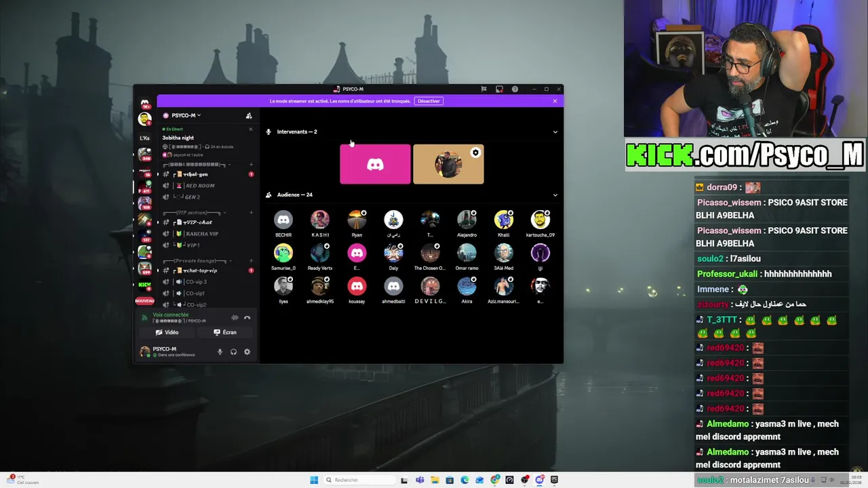Open moderator shield badge on speaker tile
Viewport: 868px width, 488px height.
point(475,152)
